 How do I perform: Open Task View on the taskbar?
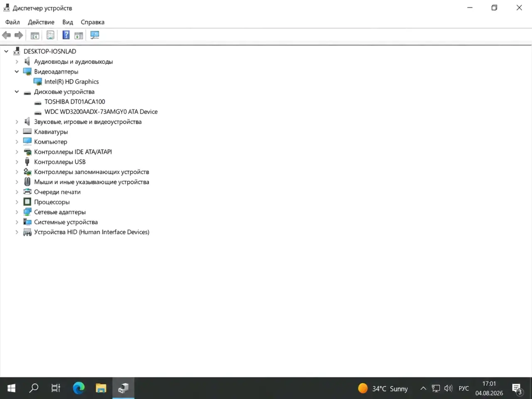[x=56, y=388]
